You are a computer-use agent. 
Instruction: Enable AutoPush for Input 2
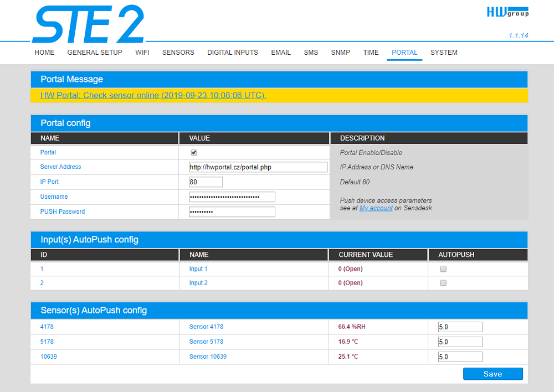click(x=443, y=283)
